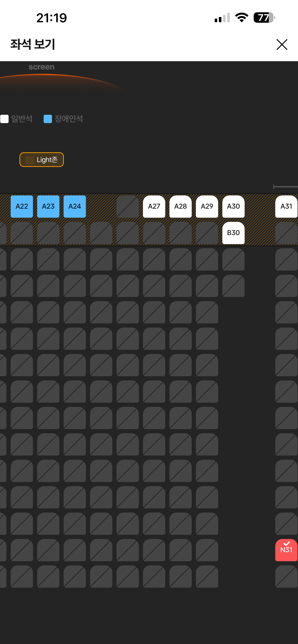
Task: Pick the blue accessible seat A24
Action: pyautogui.click(x=74, y=207)
